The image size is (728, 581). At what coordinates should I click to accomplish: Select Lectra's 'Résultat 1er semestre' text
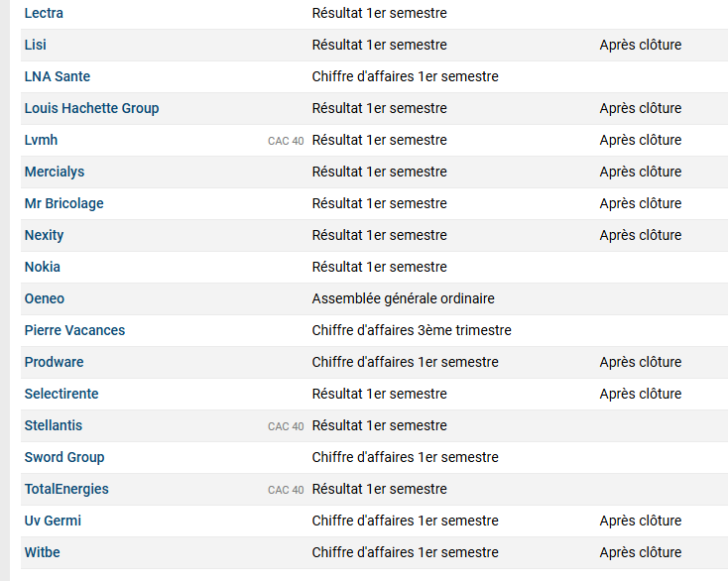pos(379,13)
